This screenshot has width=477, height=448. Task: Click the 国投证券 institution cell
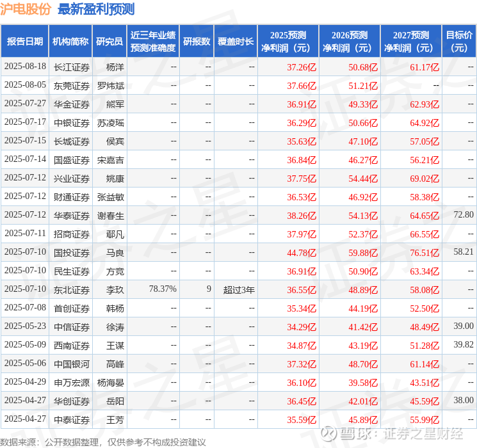click(72, 253)
